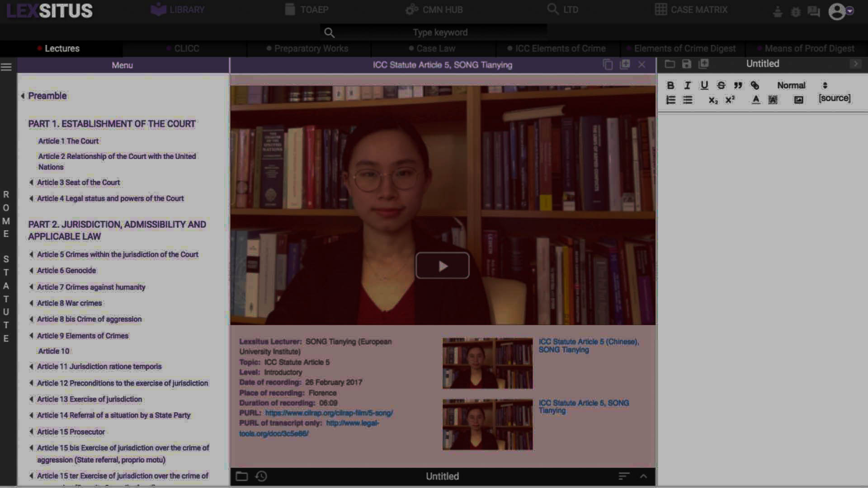Toggle bold formatting in the notes editor
Image resolution: width=868 pixels, height=488 pixels.
(670, 85)
